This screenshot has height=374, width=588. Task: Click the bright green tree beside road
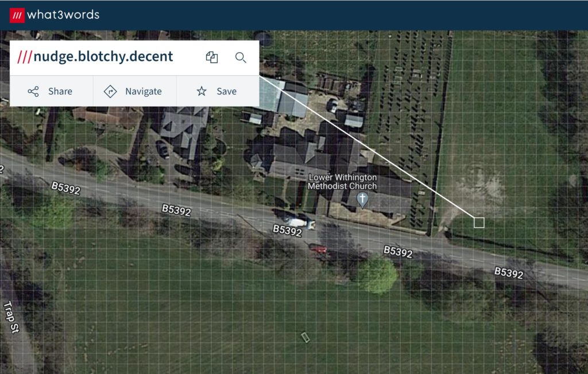point(377,275)
